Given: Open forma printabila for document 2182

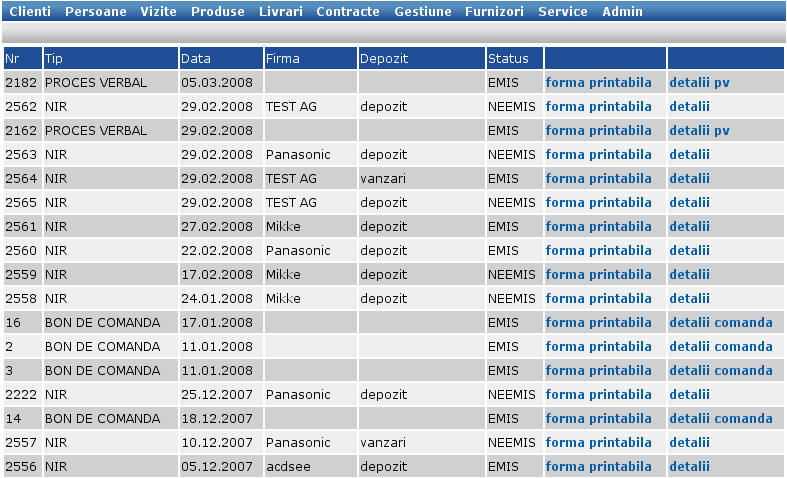Looking at the screenshot, I should tap(599, 82).
